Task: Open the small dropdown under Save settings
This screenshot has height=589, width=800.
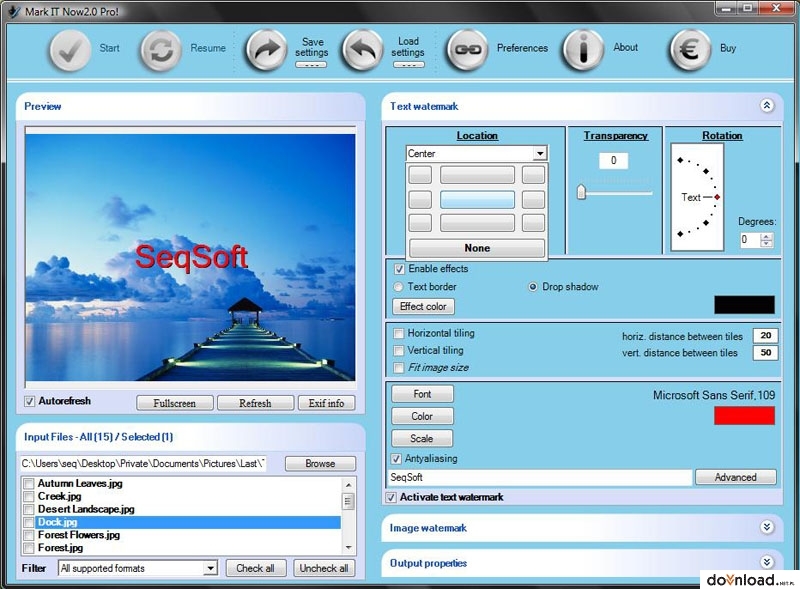Action: pos(311,65)
